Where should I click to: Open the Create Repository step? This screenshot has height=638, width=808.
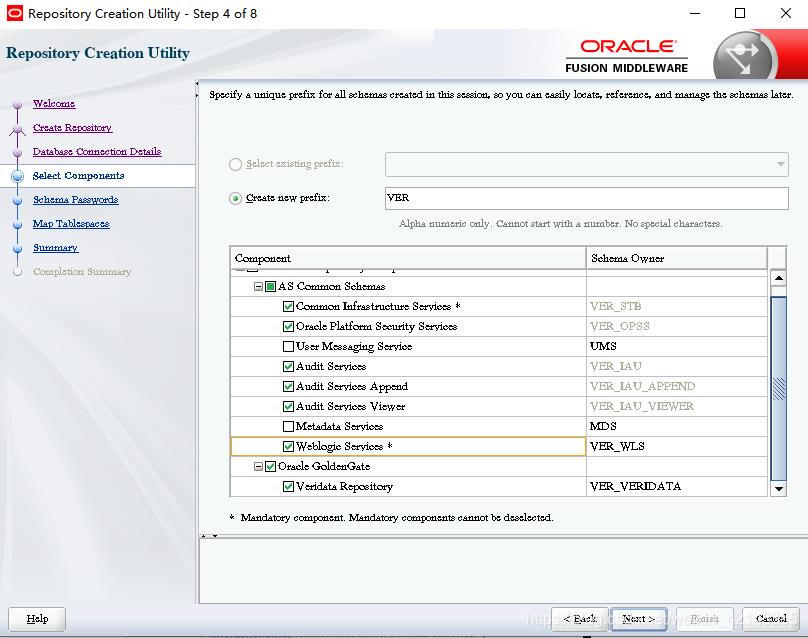[72, 127]
